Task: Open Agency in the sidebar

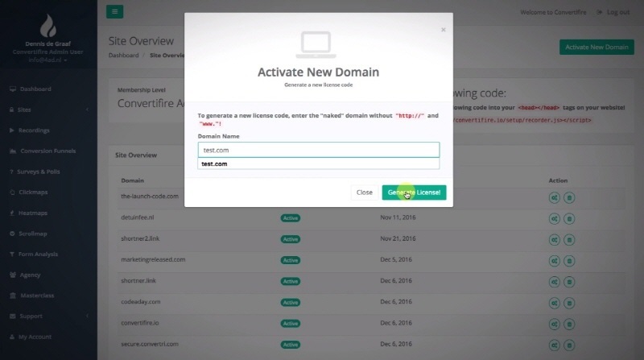Action: [x=30, y=275]
